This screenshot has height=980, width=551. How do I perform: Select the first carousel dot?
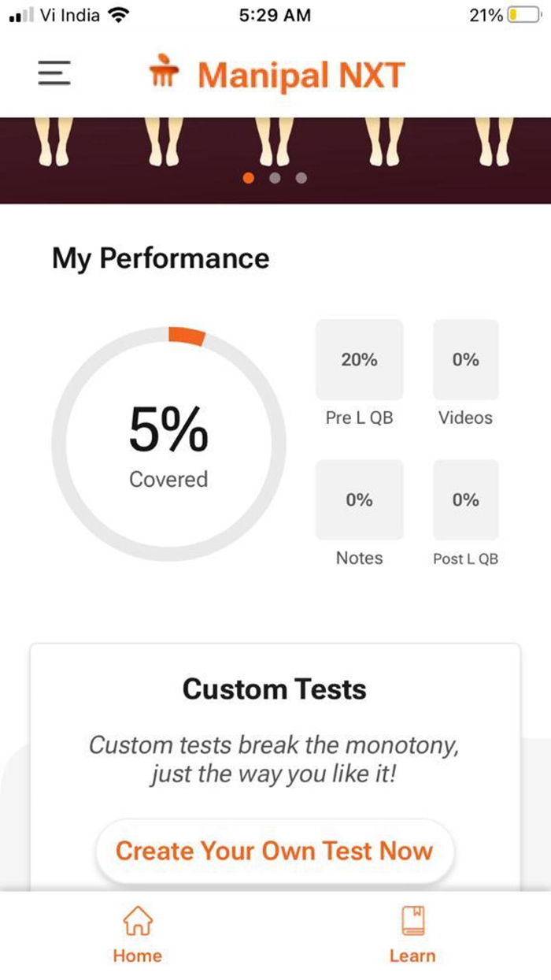coord(249,178)
